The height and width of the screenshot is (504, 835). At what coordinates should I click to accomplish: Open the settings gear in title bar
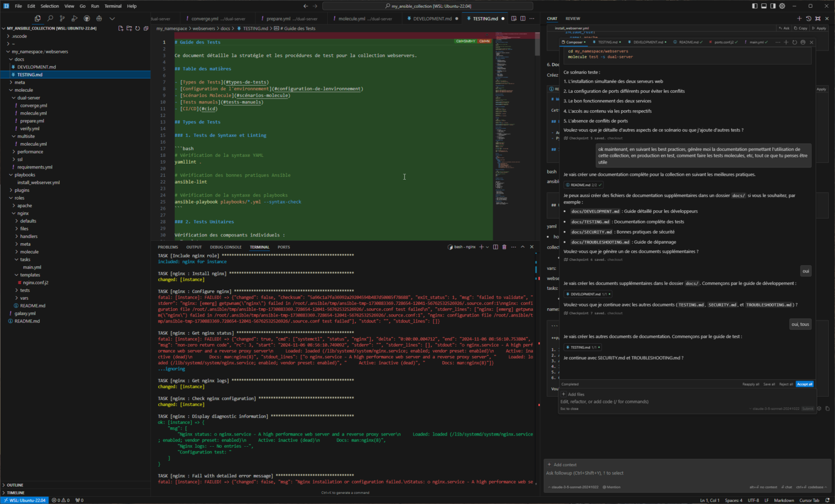point(782,6)
